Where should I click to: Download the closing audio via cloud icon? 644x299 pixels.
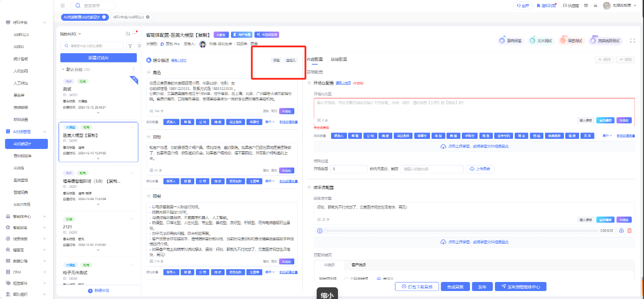(621, 230)
